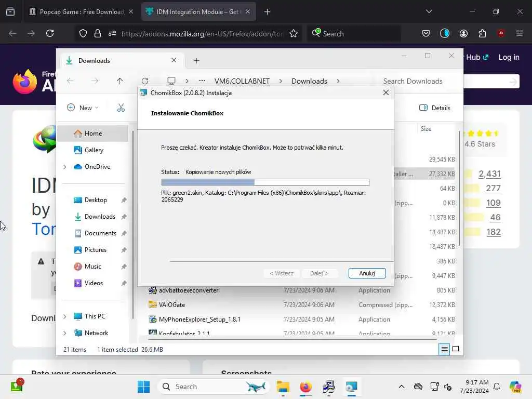Viewport: 532px width, 399px height.
Task: Switch to Popcap Game Firefox tab
Action: [x=81, y=12]
